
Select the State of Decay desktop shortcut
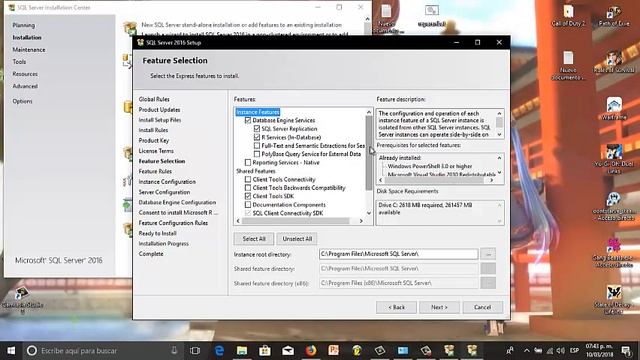(x=614, y=300)
